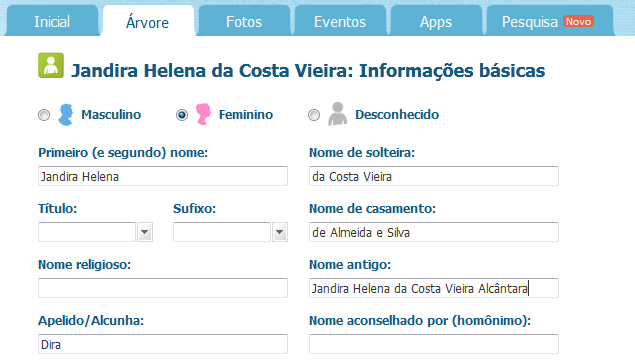Open the Pesquisa tab
The height and width of the screenshot is (363, 635).
pos(550,21)
